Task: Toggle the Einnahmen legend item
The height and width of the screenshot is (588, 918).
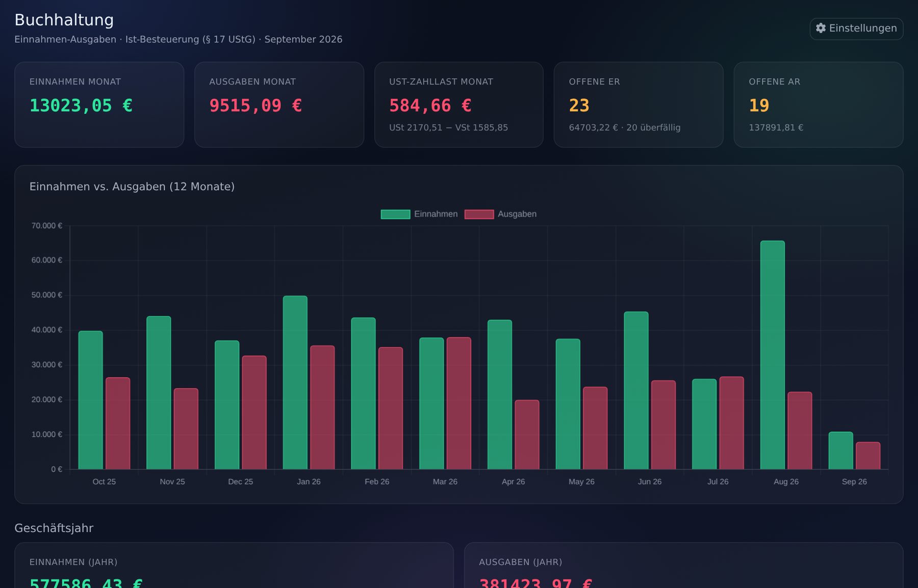Action: tap(419, 214)
